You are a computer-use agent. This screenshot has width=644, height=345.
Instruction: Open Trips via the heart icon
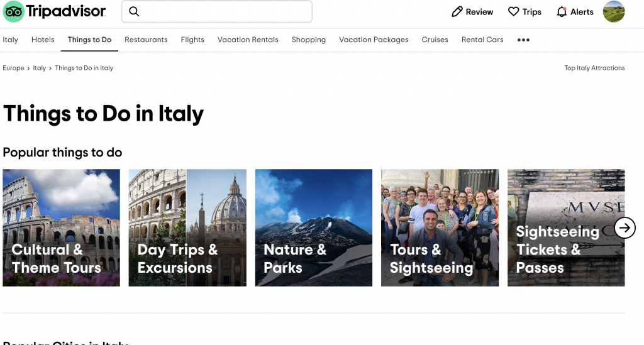[514, 12]
